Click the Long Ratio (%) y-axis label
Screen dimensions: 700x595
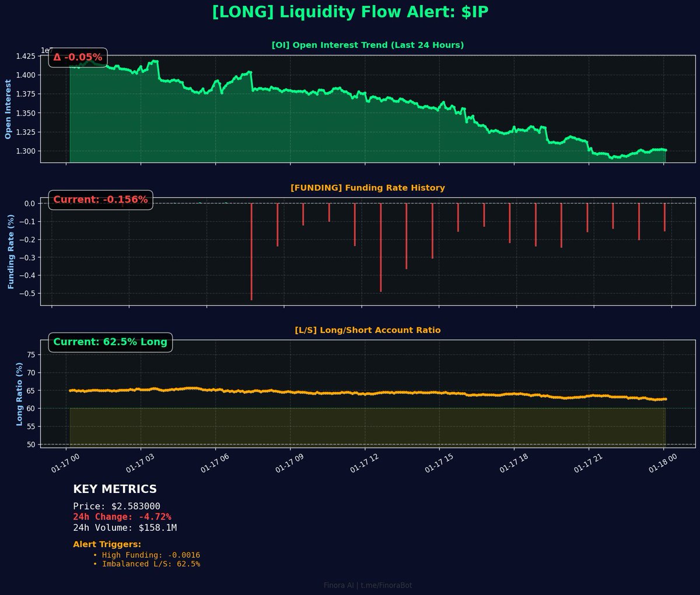click(x=19, y=394)
